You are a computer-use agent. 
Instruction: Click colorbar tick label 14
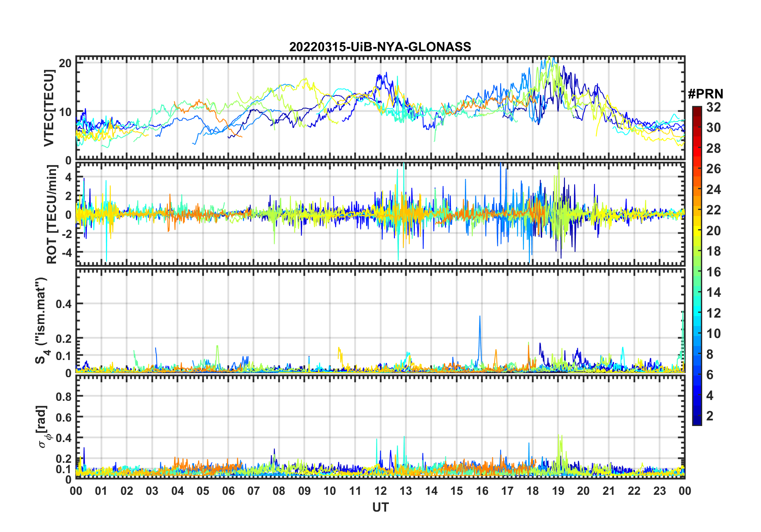pyautogui.click(x=713, y=292)
